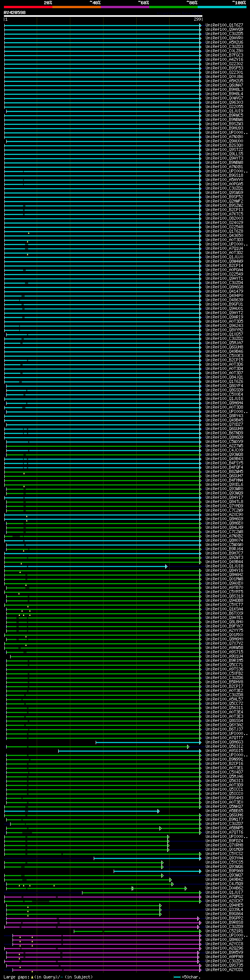Click the purple 60% identity legend swatch
Image resolution: width=250 pixels, height=980 pixels.
click(x=125, y=7)
